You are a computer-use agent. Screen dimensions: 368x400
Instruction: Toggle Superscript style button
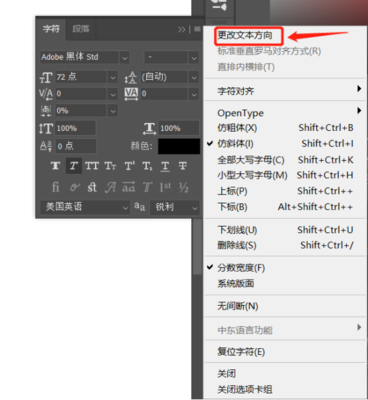click(129, 166)
